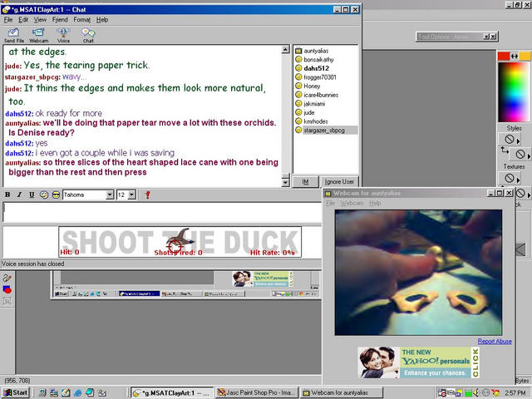The height and width of the screenshot is (399, 532).
Task: Open the Help menu in Chat
Action: tap(102, 20)
